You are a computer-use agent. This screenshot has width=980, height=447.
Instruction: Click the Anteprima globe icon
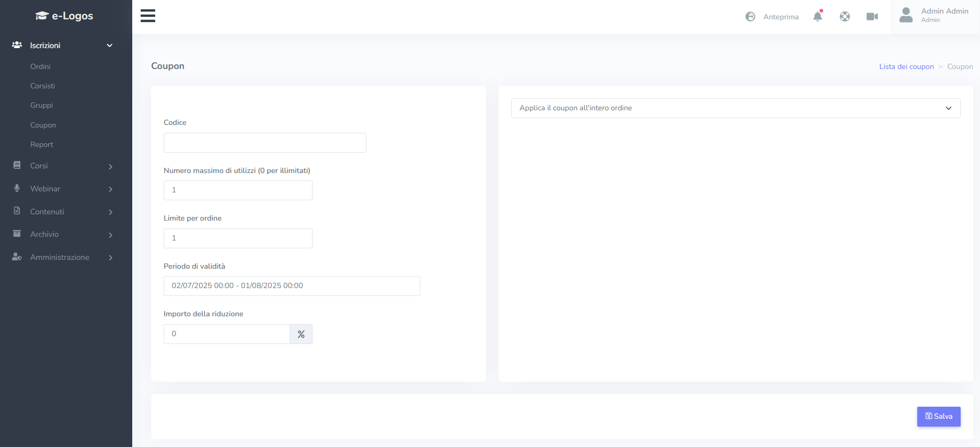coord(750,17)
